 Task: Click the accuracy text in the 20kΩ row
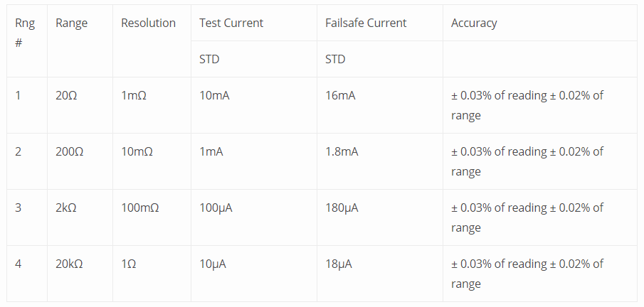(527, 274)
